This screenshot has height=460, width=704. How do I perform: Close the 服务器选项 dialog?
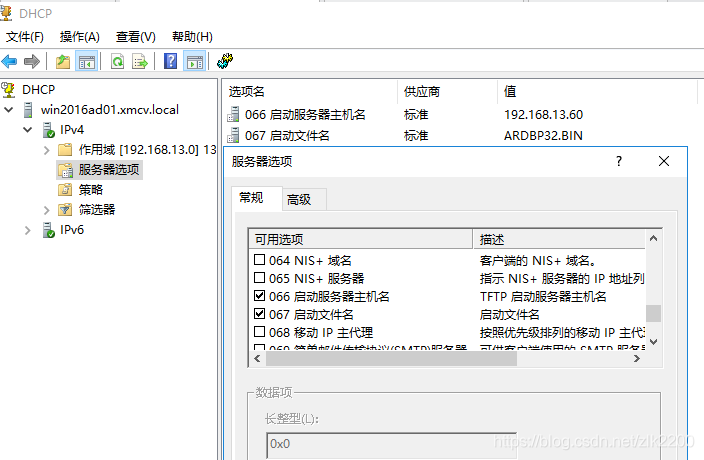[664, 161]
